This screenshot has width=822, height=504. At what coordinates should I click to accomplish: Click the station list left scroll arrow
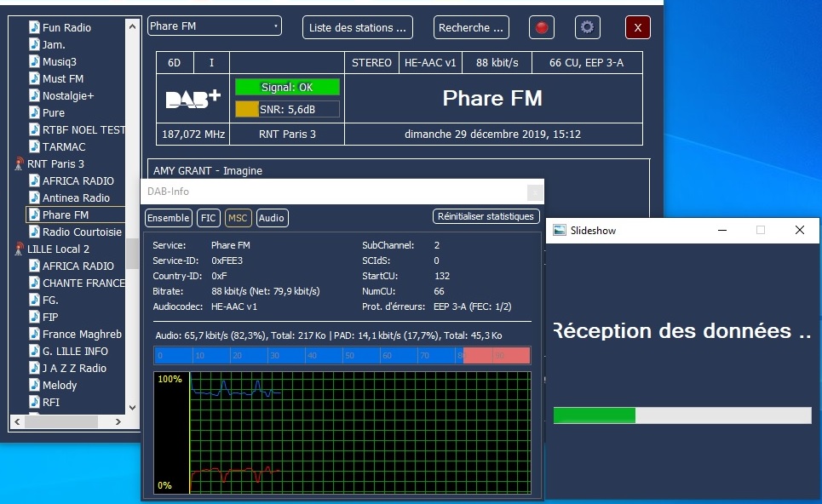point(17,421)
